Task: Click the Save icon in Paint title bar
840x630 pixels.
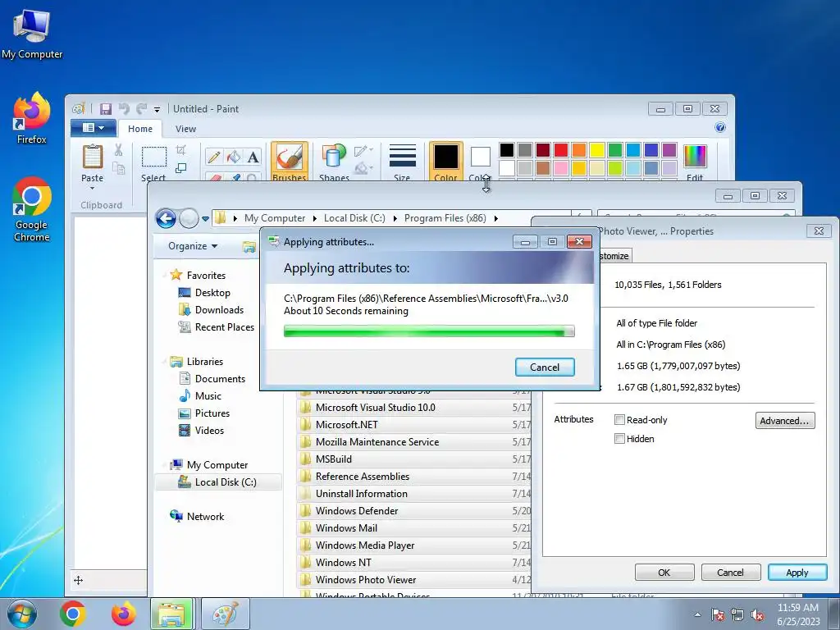Action: coord(106,109)
